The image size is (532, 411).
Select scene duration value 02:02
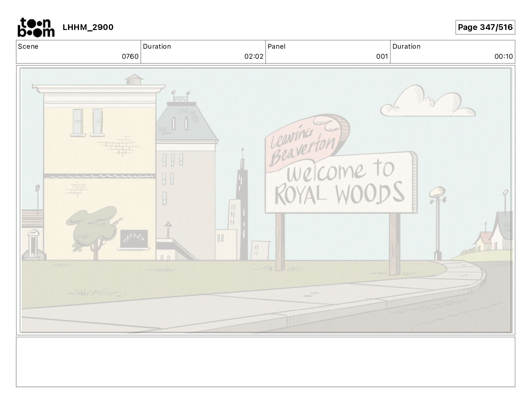click(254, 57)
